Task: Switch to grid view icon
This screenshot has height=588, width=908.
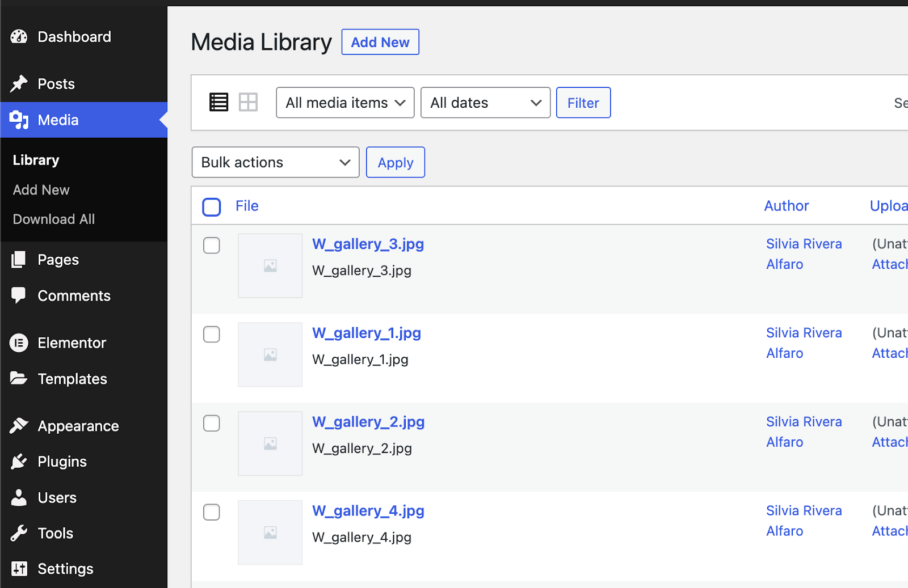Action: click(248, 102)
